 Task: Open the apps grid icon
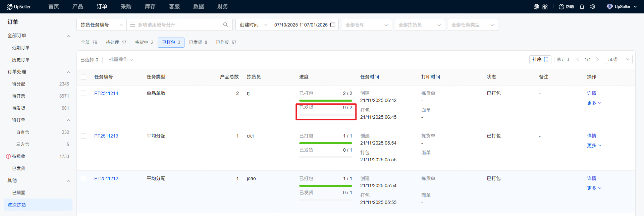(x=545, y=7)
